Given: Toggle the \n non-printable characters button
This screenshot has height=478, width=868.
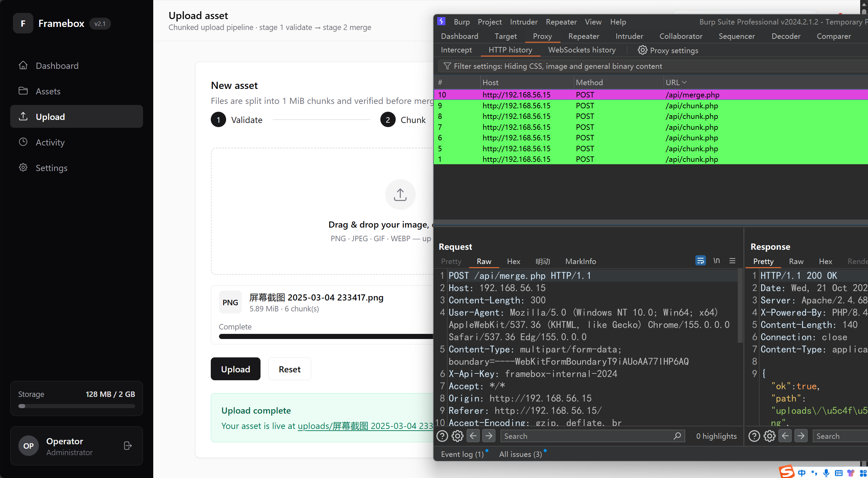Looking at the screenshot, I should (x=716, y=261).
